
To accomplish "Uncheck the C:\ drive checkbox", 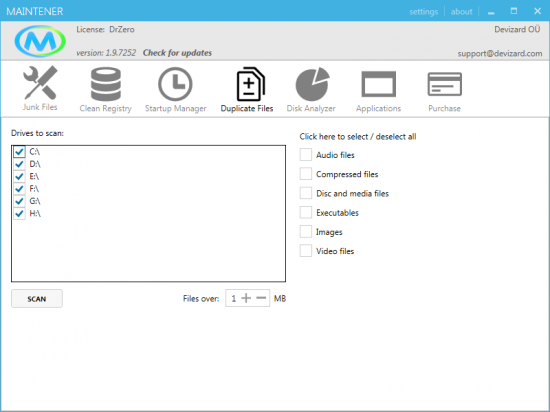I will (19, 152).
